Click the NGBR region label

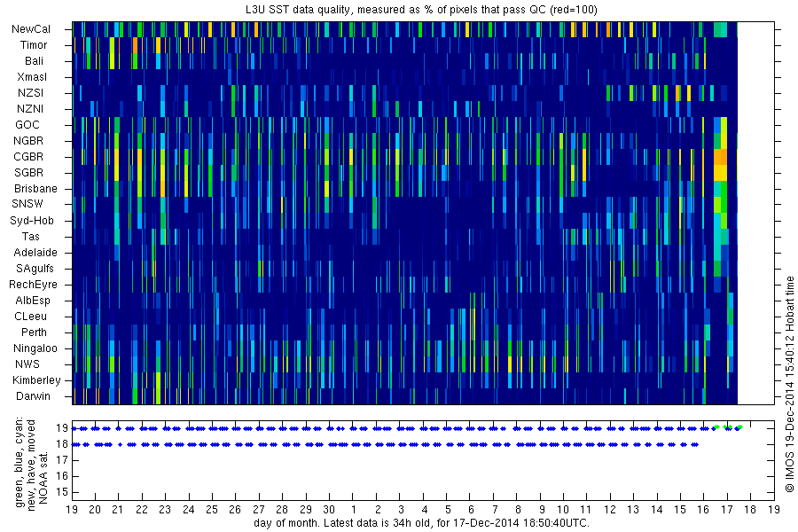tap(28, 140)
